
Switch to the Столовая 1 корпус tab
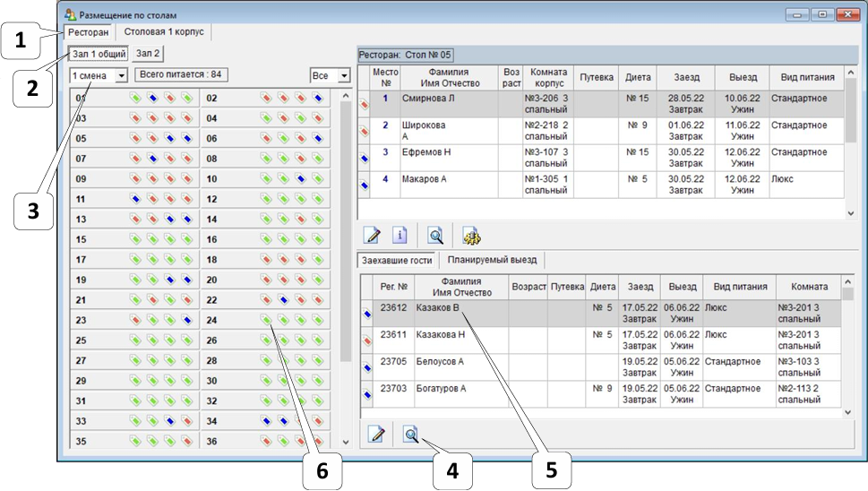coord(164,31)
